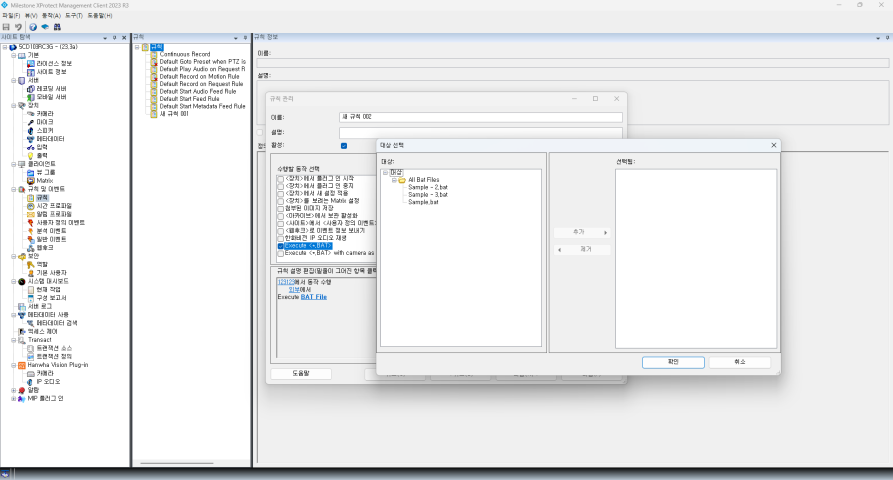
Task: Collapse the All Bat Files folder
Action: click(393, 180)
